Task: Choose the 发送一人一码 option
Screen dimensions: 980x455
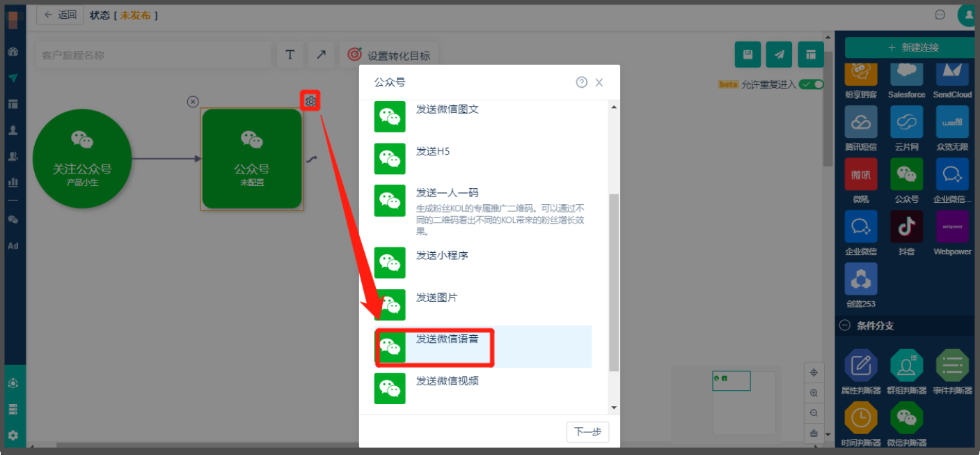Action: pyautogui.click(x=483, y=210)
